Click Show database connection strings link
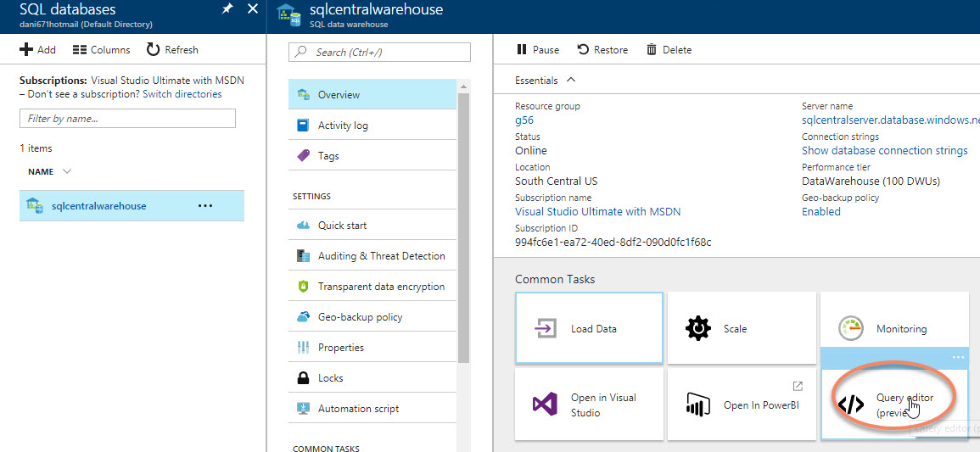 884,151
